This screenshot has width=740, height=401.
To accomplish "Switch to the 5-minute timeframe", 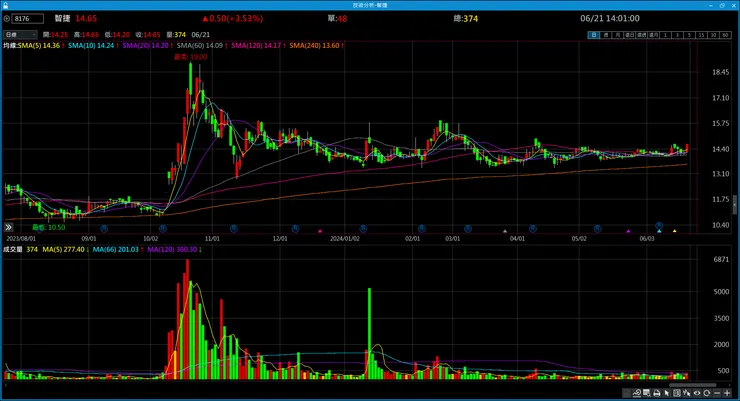I will [x=689, y=35].
